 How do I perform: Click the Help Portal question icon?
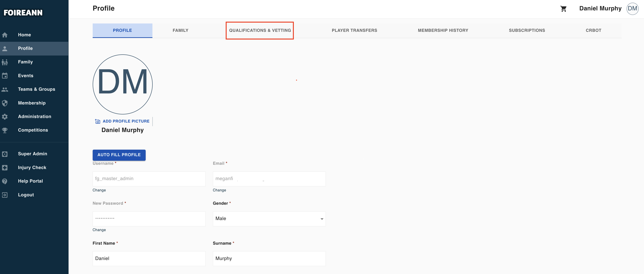(x=5, y=181)
